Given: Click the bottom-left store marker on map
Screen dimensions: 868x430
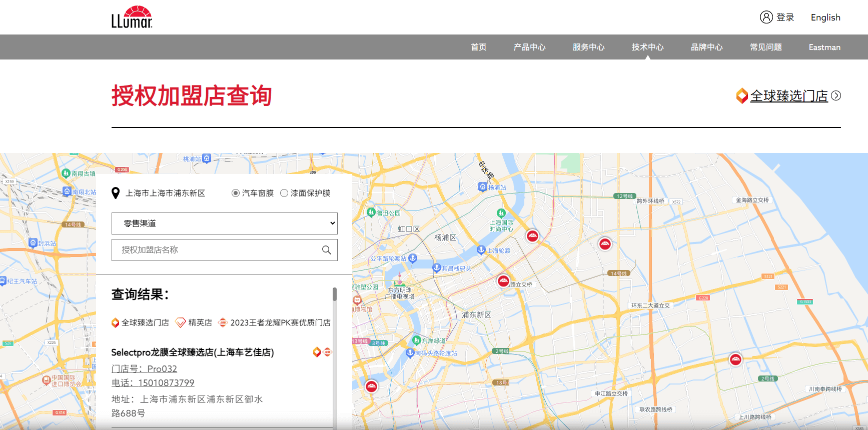Looking at the screenshot, I should (x=371, y=386).
